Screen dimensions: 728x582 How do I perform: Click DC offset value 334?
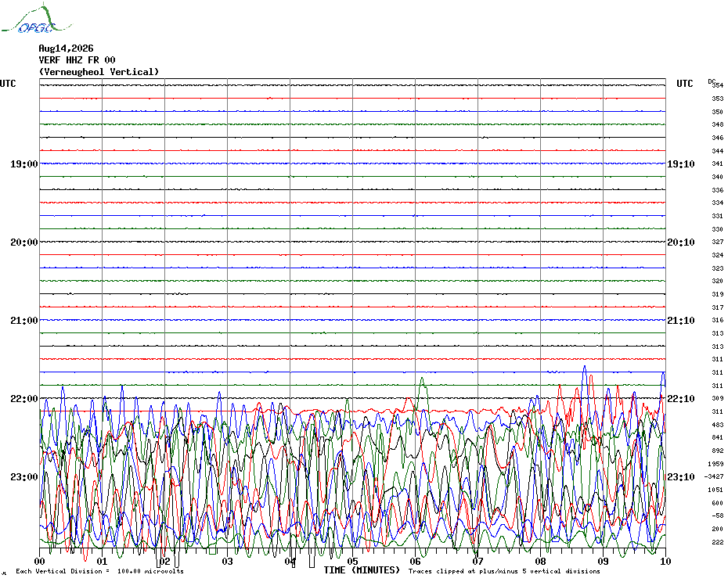pos(718,203)
